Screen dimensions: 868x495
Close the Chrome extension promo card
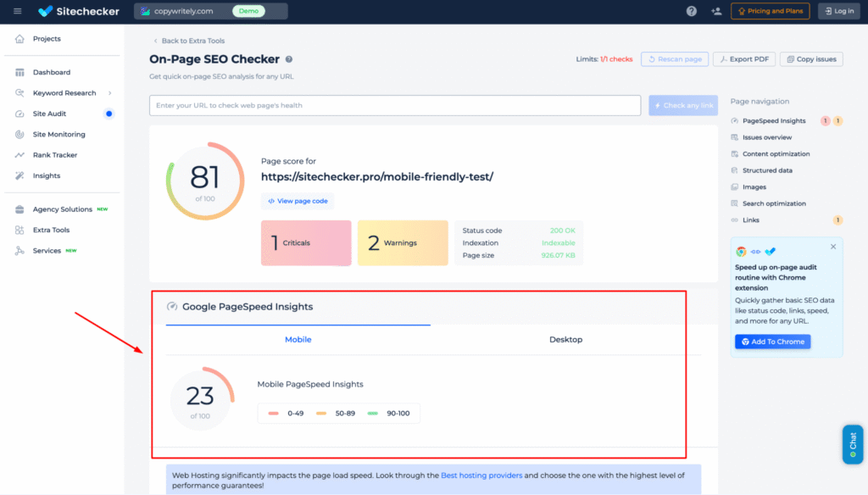pos(833,247)
